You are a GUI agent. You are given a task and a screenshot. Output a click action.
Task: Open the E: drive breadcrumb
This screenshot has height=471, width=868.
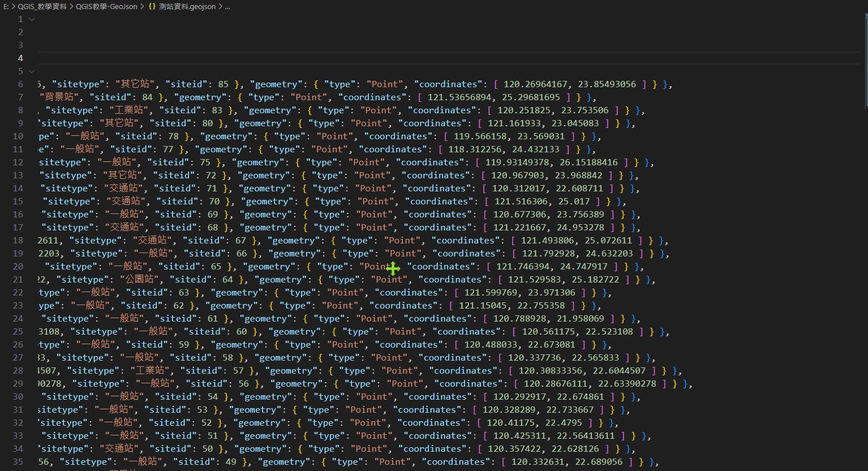tap(6, 7)
